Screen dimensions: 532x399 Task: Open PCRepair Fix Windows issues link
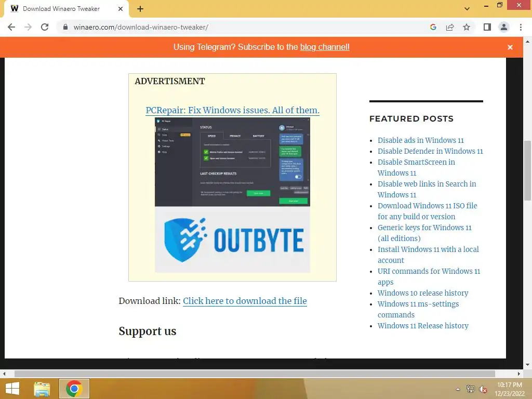(x=232, y=110)
